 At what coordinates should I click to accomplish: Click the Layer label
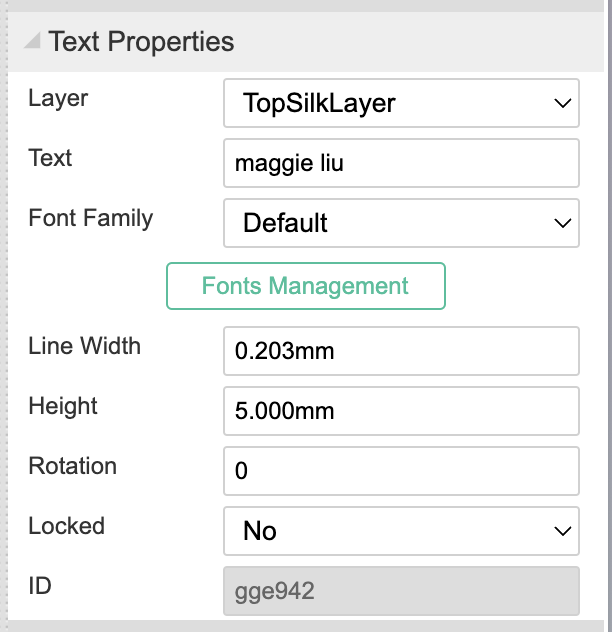(58, 98)
